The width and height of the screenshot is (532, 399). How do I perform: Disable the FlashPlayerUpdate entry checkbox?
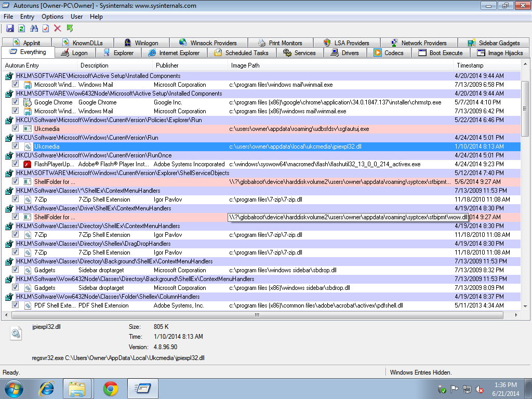click(16, 164)
